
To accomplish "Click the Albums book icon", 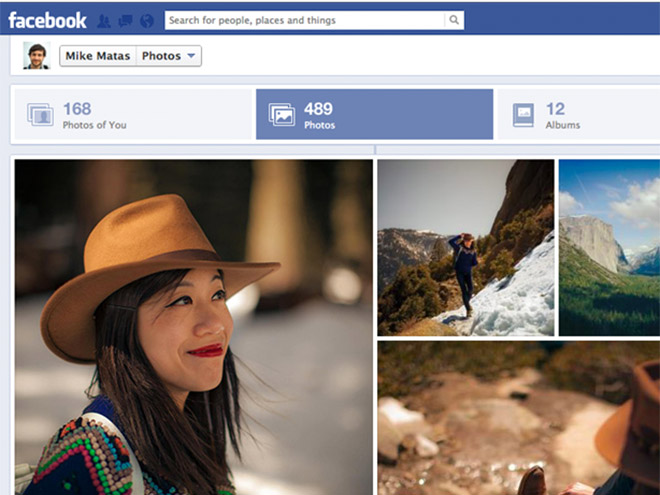I will [523, 115].
